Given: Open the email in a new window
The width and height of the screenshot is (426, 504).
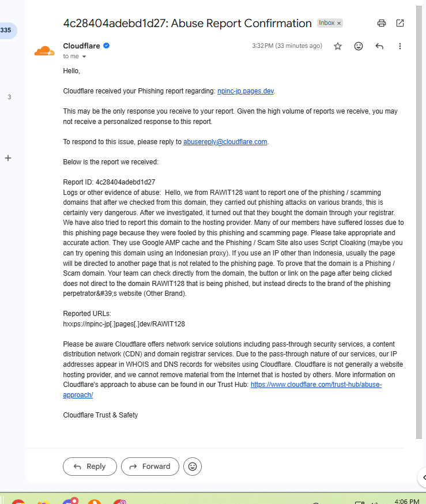Looking at the screenshot, I should click(x=400, y=23).
